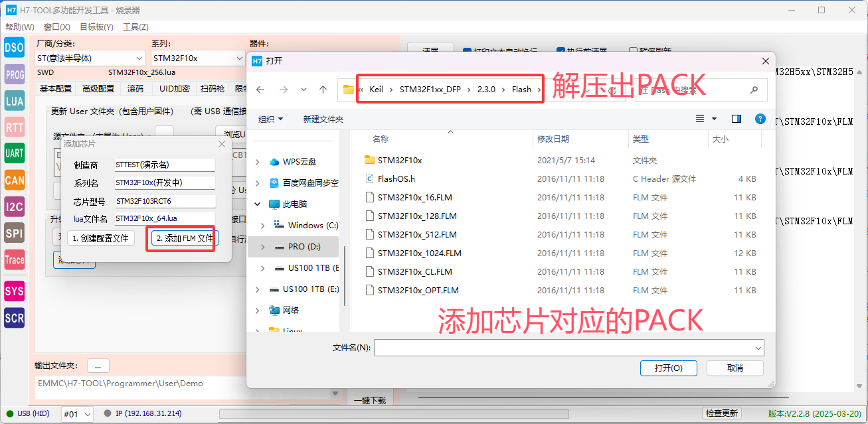Switch to the 基本配置 tab

[x=56, y=89]
